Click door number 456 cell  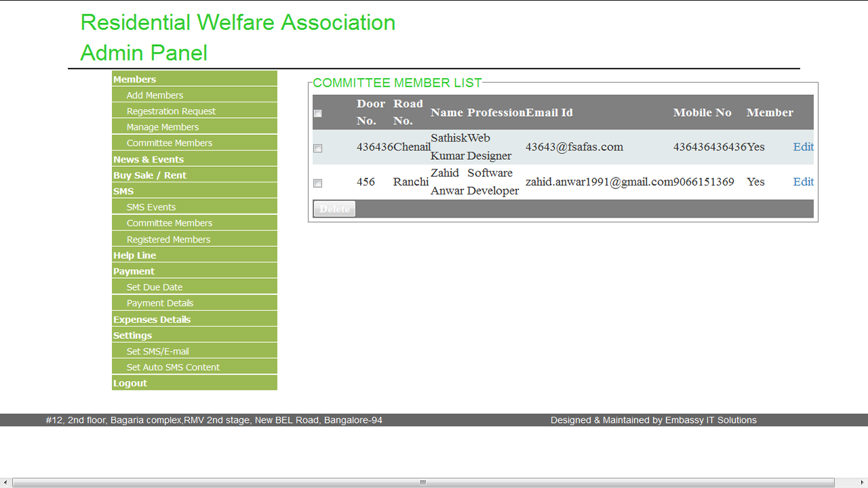coord(366,182)
